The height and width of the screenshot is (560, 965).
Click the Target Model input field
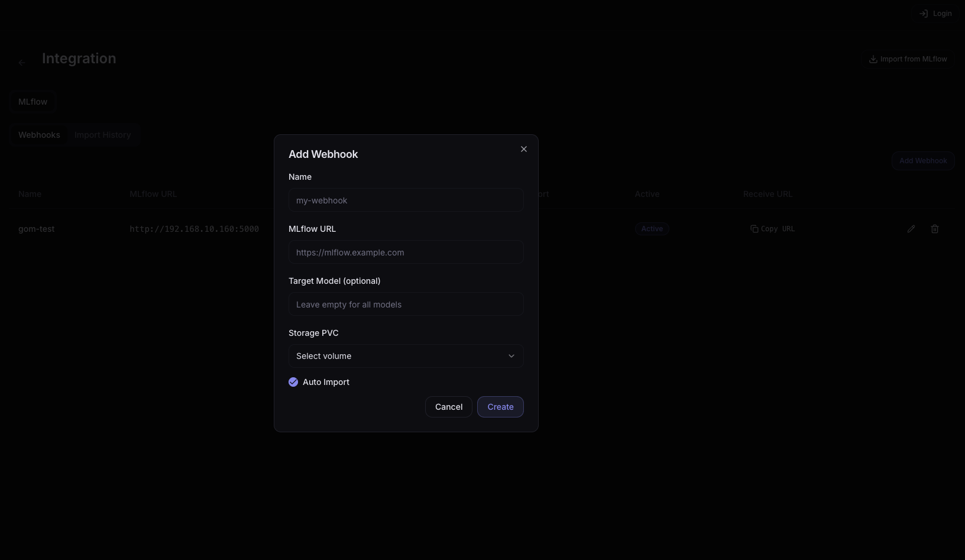[406, 304]
